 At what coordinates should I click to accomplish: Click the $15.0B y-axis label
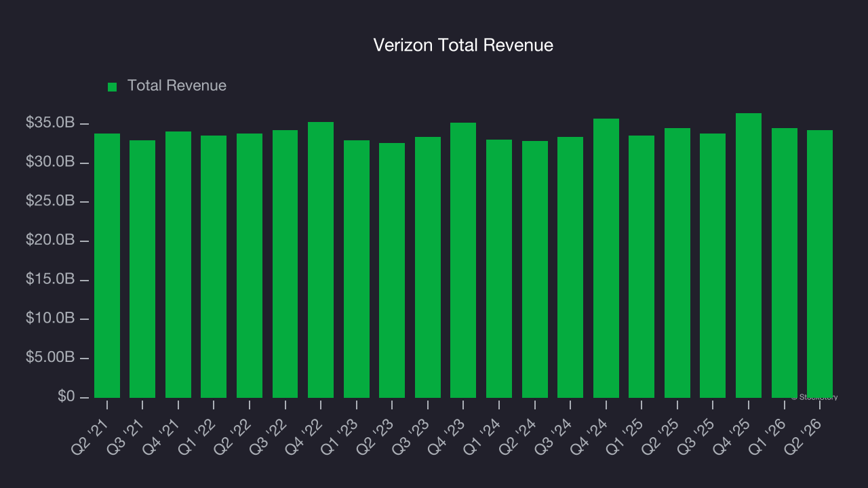pyautogui.click(x=50, y=279)
